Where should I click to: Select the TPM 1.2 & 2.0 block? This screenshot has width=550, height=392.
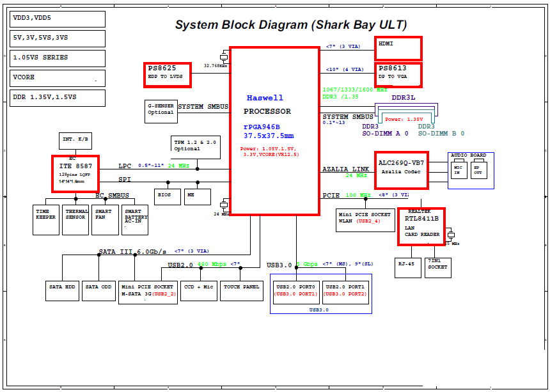tap(195, 147)
